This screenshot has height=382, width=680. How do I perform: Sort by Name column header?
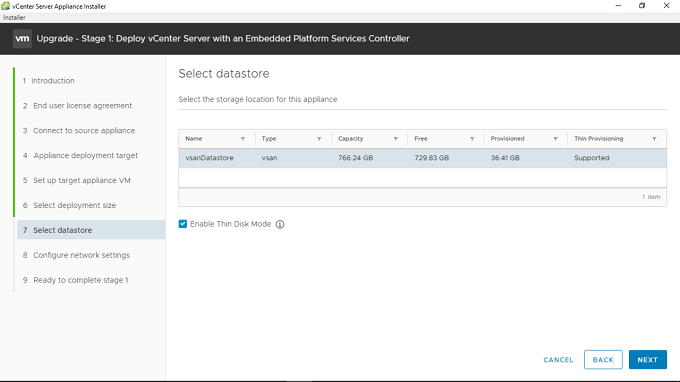click(x=193, y=139)
